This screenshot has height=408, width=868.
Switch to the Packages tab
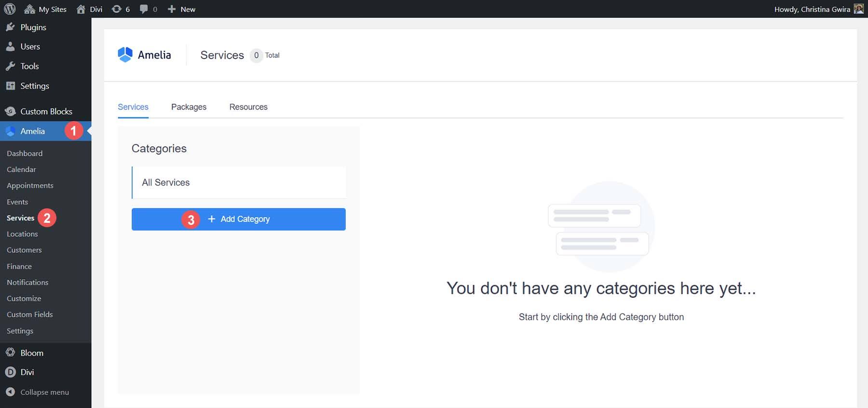189,107
